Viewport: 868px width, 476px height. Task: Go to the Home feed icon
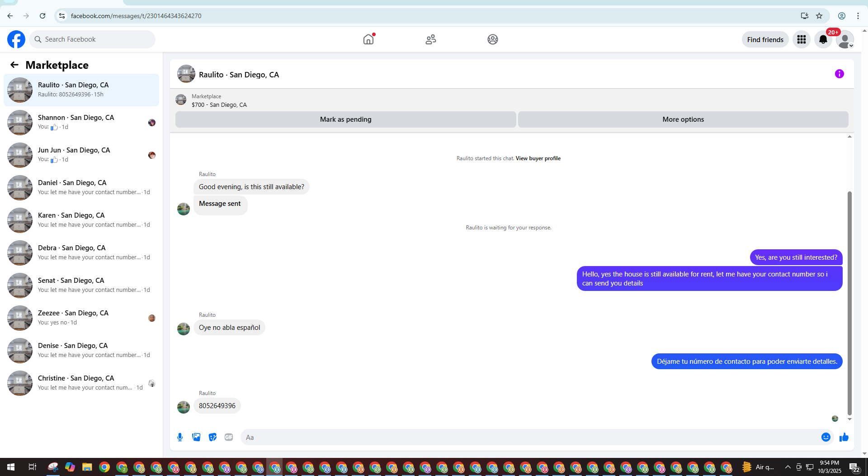(x=368, y=39)
